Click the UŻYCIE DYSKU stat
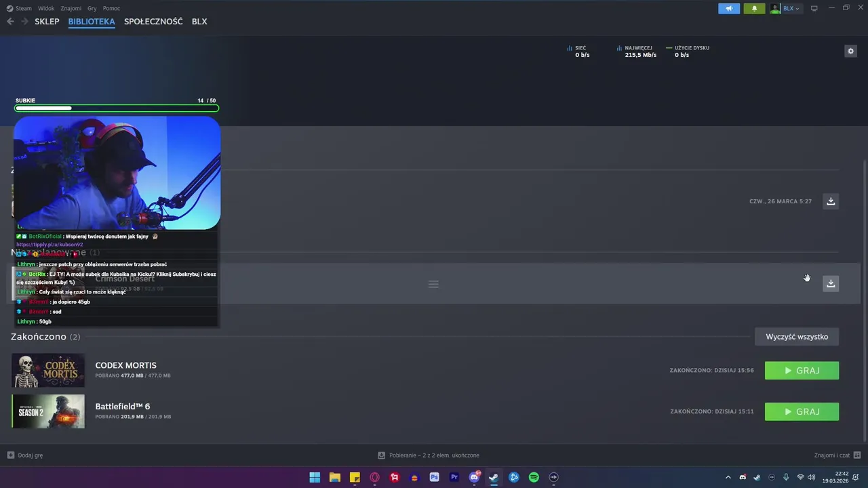868x488 pixels. click(688, 52)
